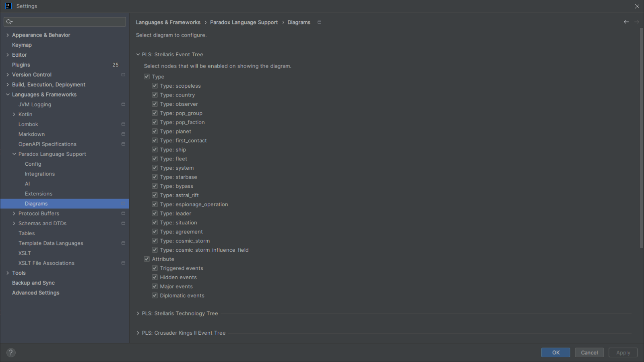
Task: Click the vertical scrollbar in settings panel
Action: (641, 137)
